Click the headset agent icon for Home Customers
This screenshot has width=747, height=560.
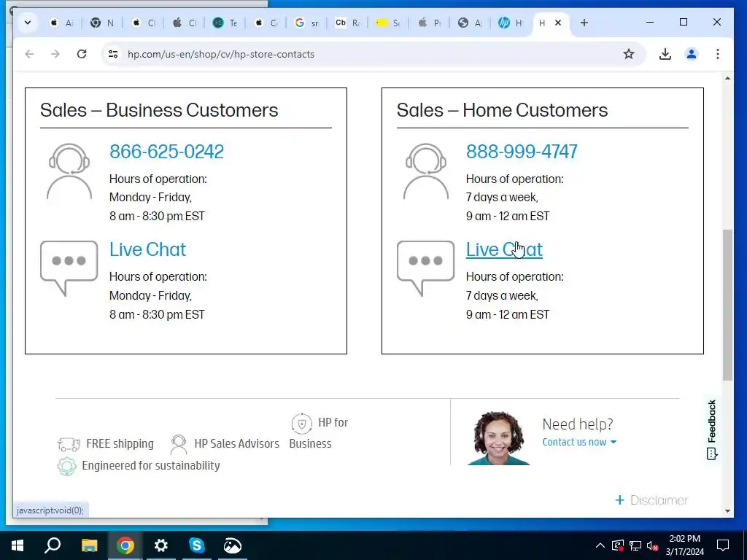[x=426, y=171]
